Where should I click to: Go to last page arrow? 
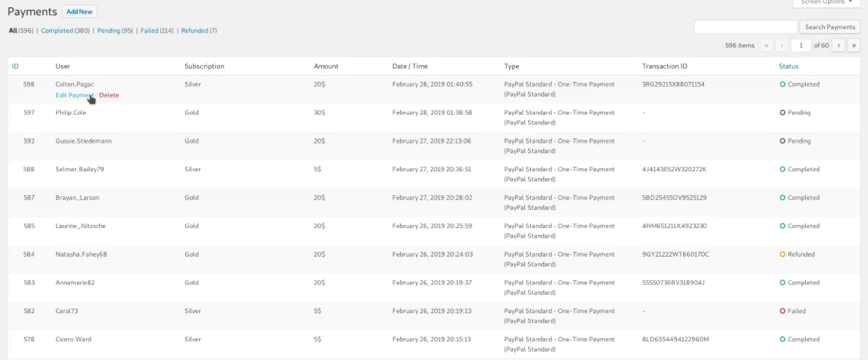point(854,45)
